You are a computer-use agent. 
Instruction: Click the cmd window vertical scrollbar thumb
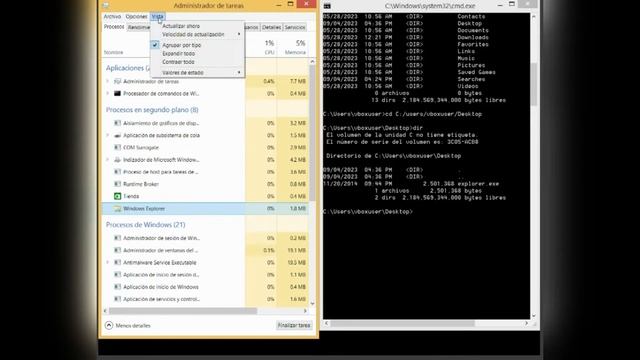click(533, 84)
